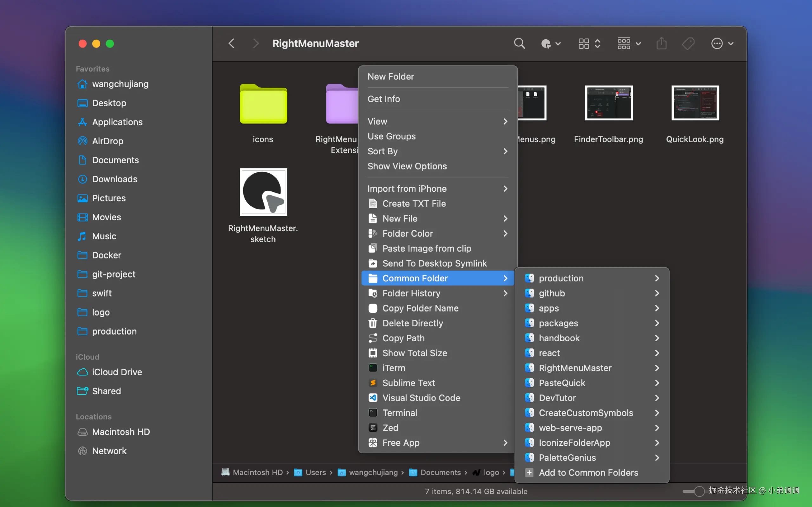Click the back navigation arrow

click(x=232, y=43)
